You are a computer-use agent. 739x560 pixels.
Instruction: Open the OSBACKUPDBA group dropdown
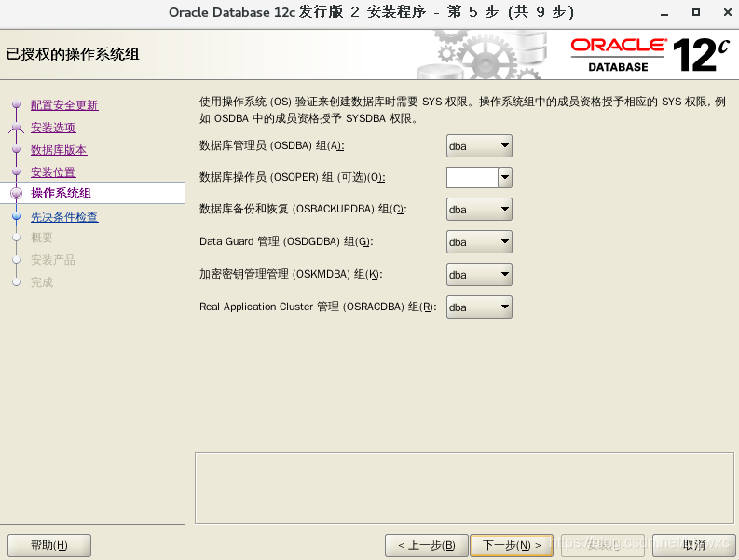479,210
